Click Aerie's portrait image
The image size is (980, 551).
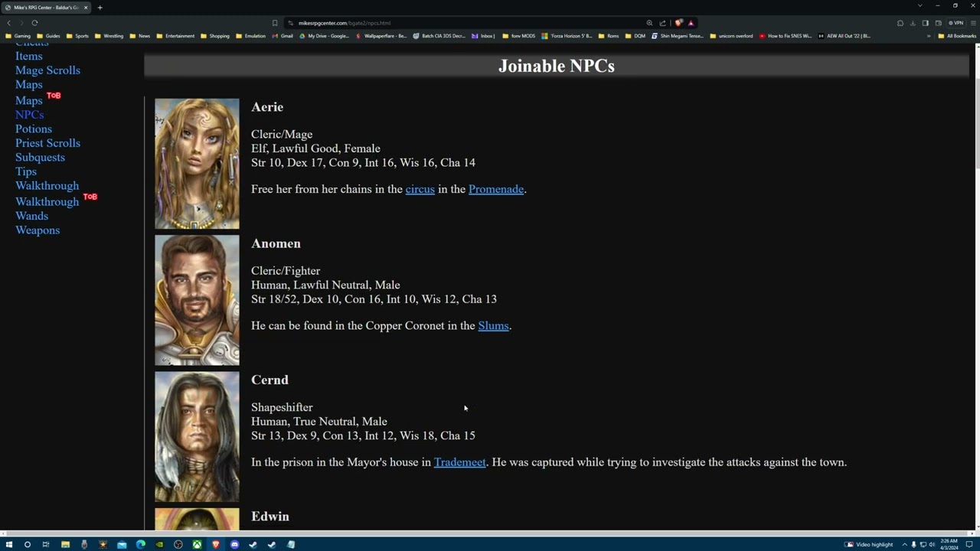pyautogui.click(x=197, y=164)
